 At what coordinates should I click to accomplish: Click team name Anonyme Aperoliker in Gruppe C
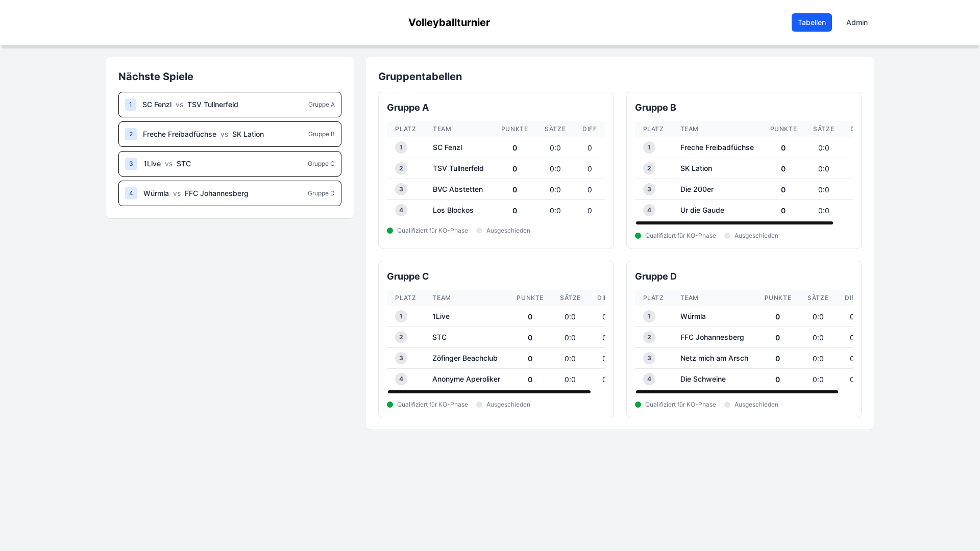466,379
